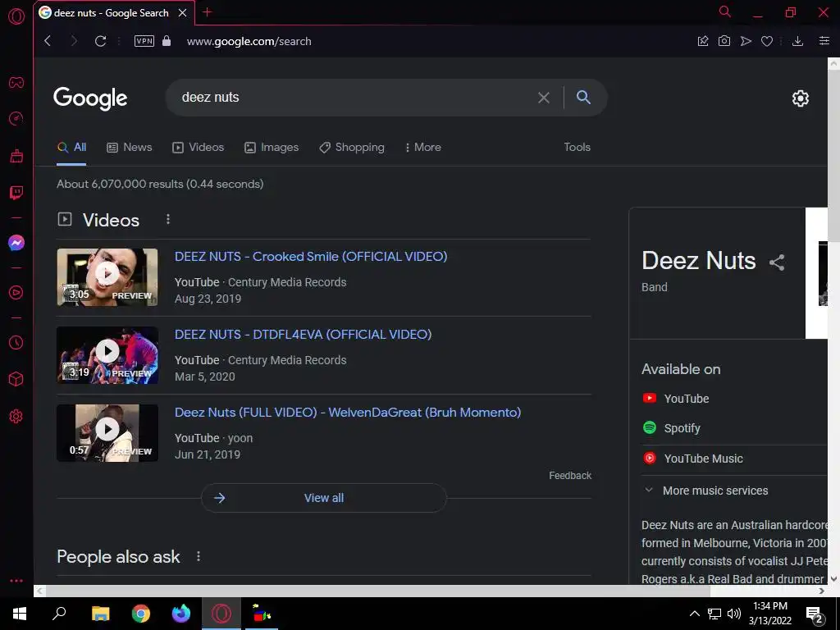The width and height of the screenshot is (840, 630).
Task: Show hidden system tray icons
Action: point(694,614)
